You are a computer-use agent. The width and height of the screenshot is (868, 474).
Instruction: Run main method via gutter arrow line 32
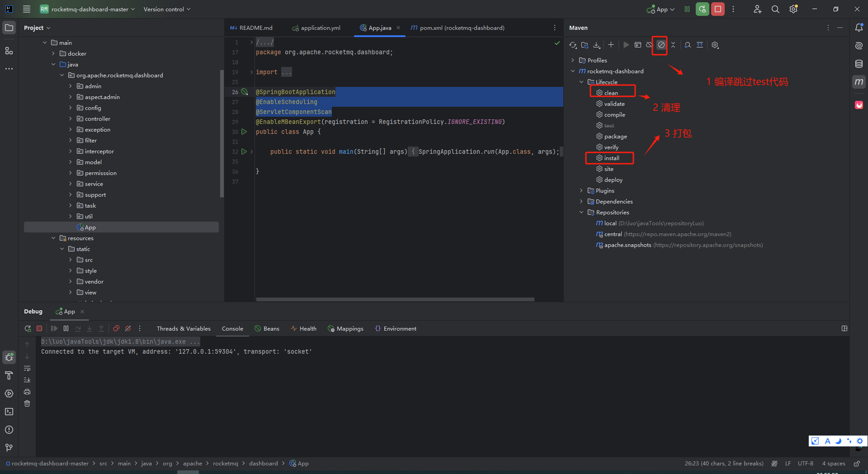coord(244,152)
